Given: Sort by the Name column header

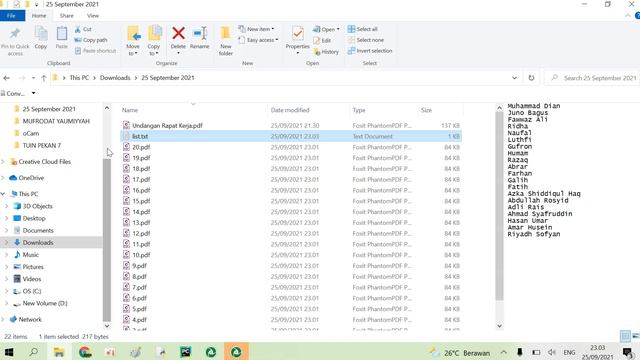Looking at the screenshot, I should coord(130,110).
